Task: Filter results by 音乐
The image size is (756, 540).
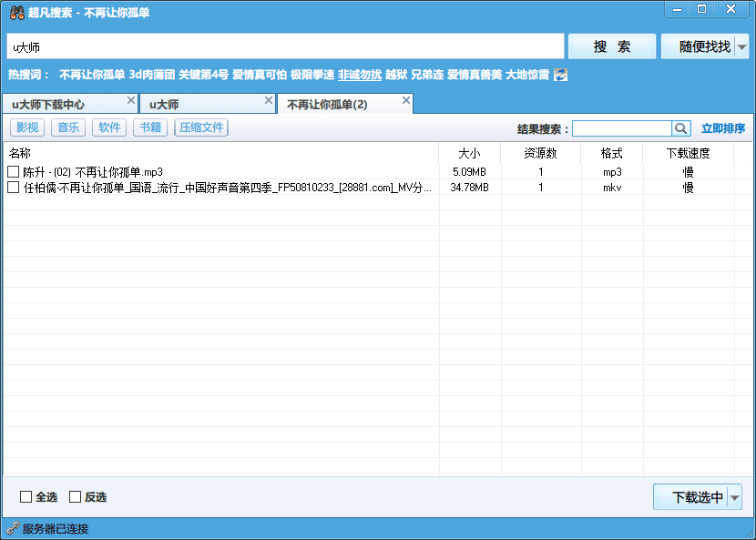Action: 68,127
